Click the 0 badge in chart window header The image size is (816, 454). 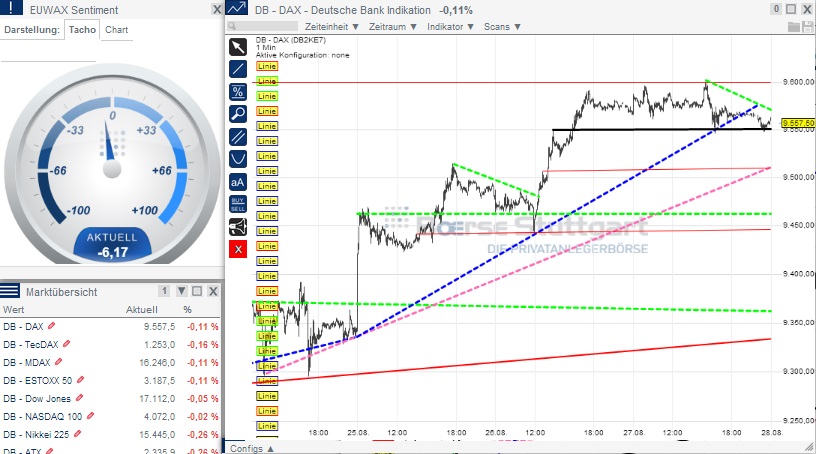point(776,9)
